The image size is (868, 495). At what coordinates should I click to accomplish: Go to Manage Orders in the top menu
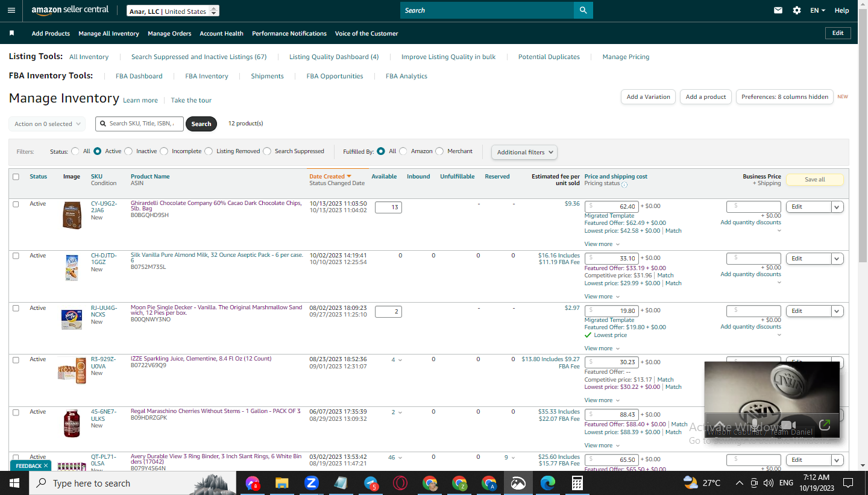point(169,34)
